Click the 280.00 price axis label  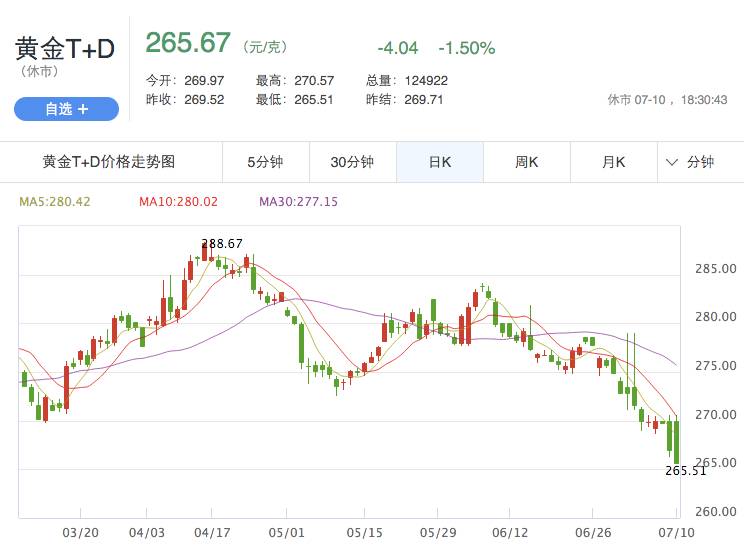(x=716, y=317)
